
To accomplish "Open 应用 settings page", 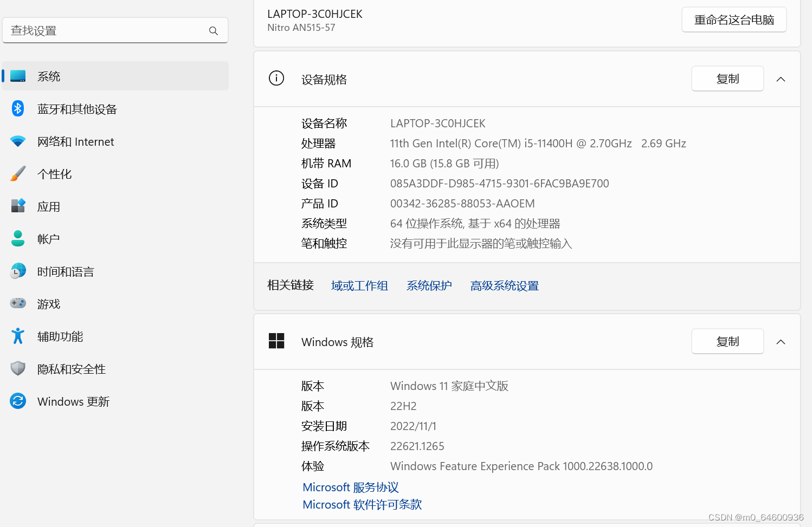I will pos(115,206).
